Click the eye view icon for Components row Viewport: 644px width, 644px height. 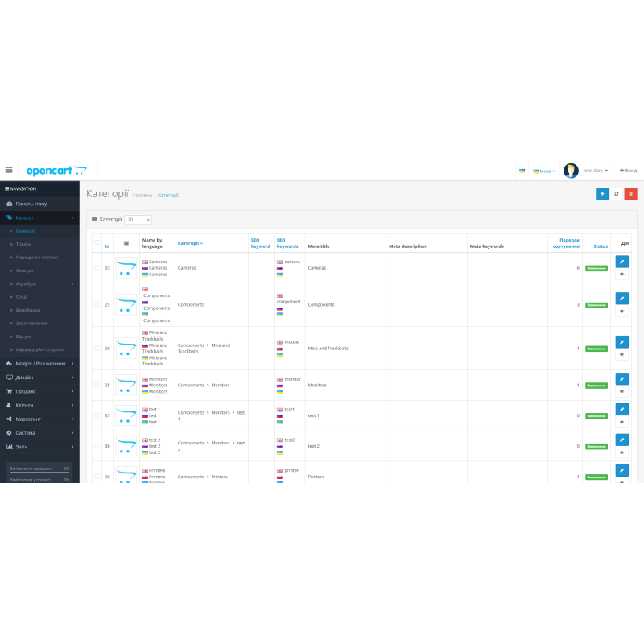(621, 311)
